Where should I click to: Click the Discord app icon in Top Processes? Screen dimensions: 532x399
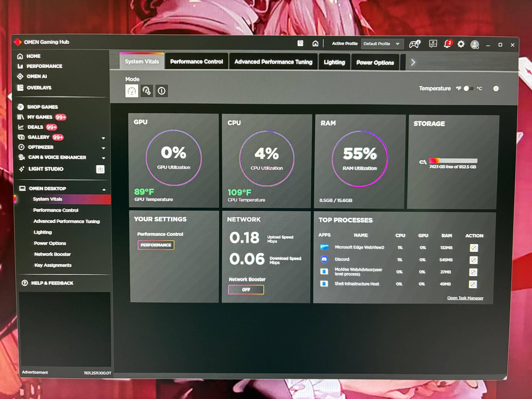(324, 259)
